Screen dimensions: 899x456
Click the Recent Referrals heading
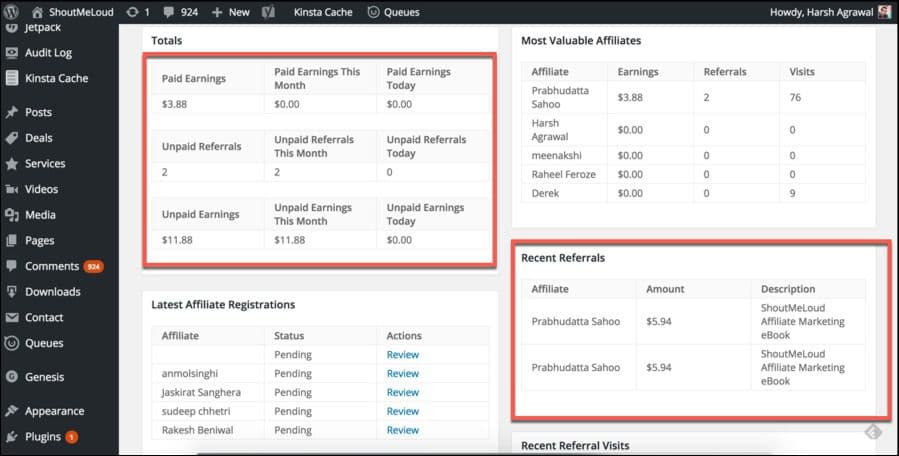[x=563, y=258]
